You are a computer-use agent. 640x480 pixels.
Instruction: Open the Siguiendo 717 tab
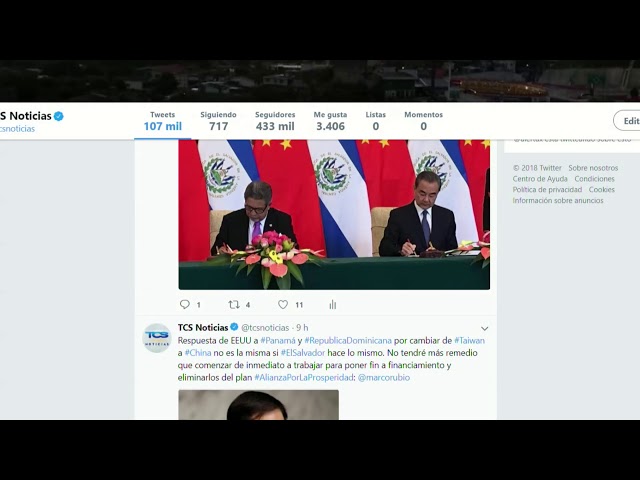pyautogui.click(x=218, y=121)
